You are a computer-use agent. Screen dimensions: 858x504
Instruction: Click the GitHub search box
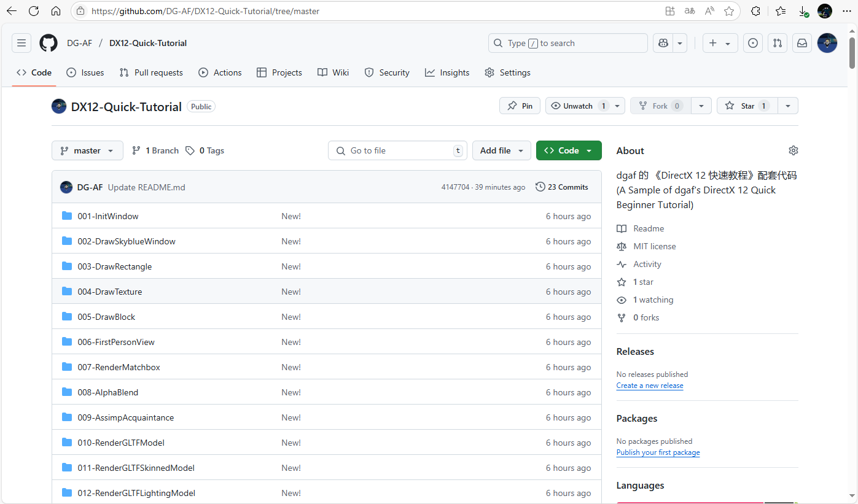pyautogui.click(x=568, y=43)
